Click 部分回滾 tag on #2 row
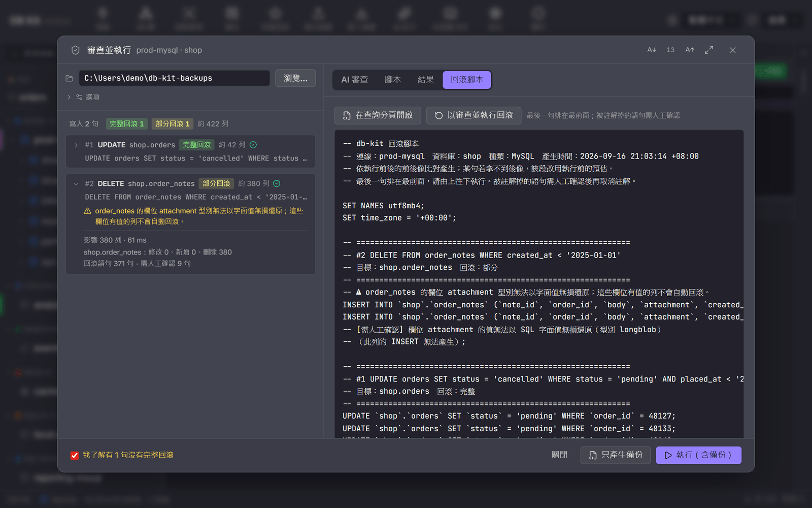 click(x=217, y=183)
